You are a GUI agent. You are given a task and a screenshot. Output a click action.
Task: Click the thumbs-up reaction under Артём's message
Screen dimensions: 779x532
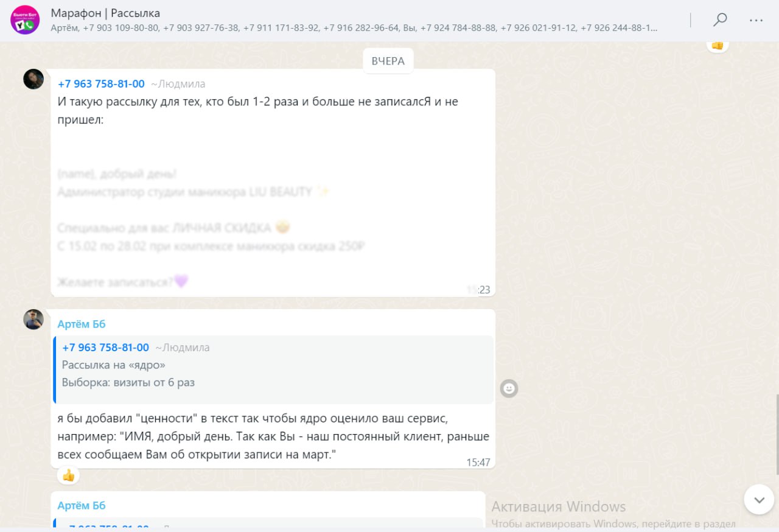(x=69, y=475)
